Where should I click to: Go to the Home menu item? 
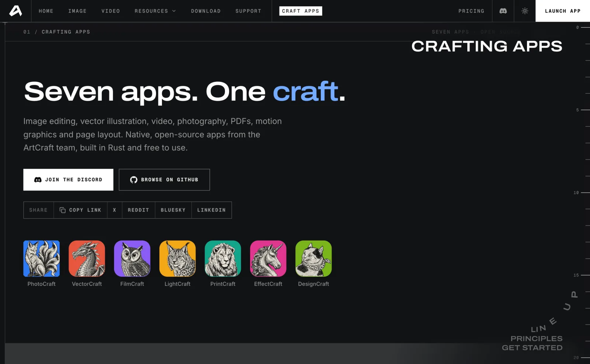point(46,11)
